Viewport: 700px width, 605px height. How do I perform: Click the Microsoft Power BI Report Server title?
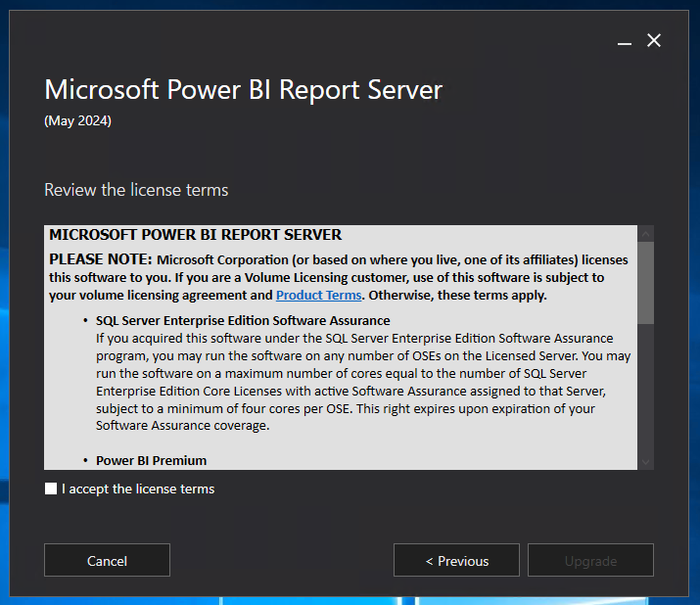pos(244,90)
